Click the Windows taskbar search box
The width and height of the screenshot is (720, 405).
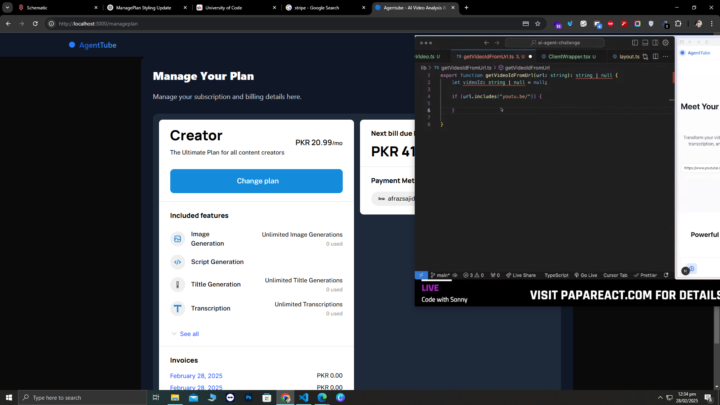(x=83, y=398)
